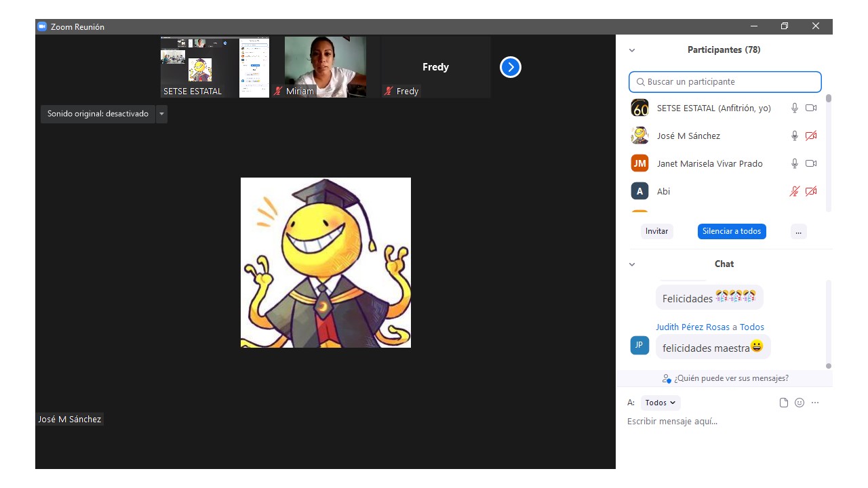868x488 pixels.
Task: Click the JP avatar in chat
Action: coord(639,345)
